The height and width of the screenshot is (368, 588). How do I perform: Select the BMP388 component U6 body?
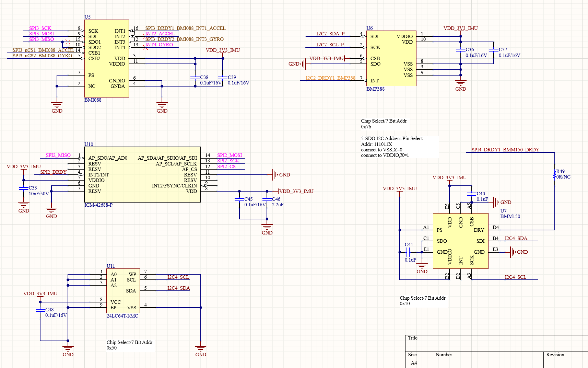tap(391, 58)
